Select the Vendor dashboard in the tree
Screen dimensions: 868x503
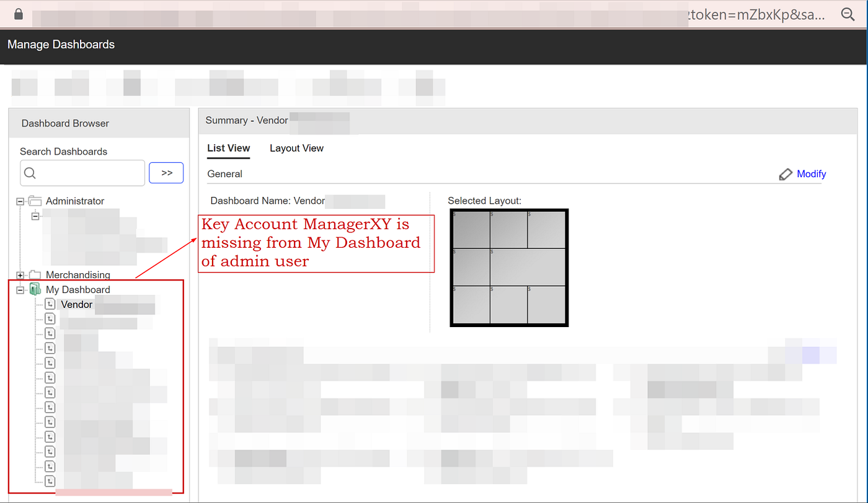point(76,304)
